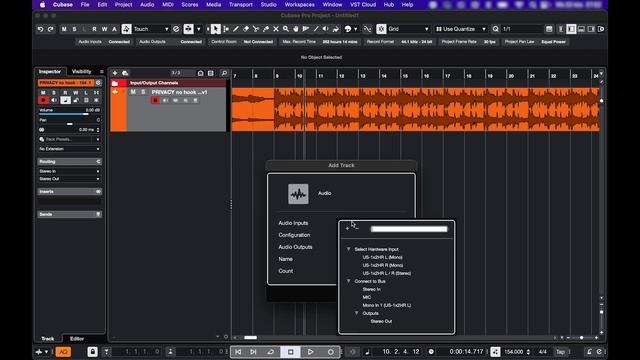Screen dimensions: 640x360
Task: Toggle AQ auto-quantize button in transport
Action: coord(63,352)
